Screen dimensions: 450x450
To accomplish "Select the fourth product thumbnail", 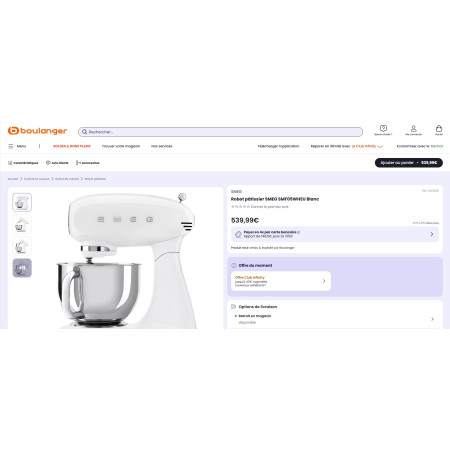I will coord(22,268).
